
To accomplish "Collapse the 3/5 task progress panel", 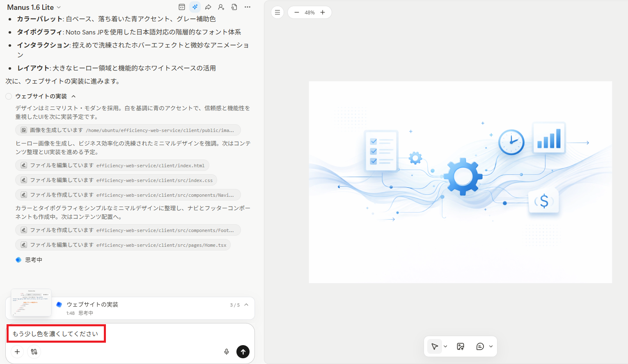I will coord(246,305).
